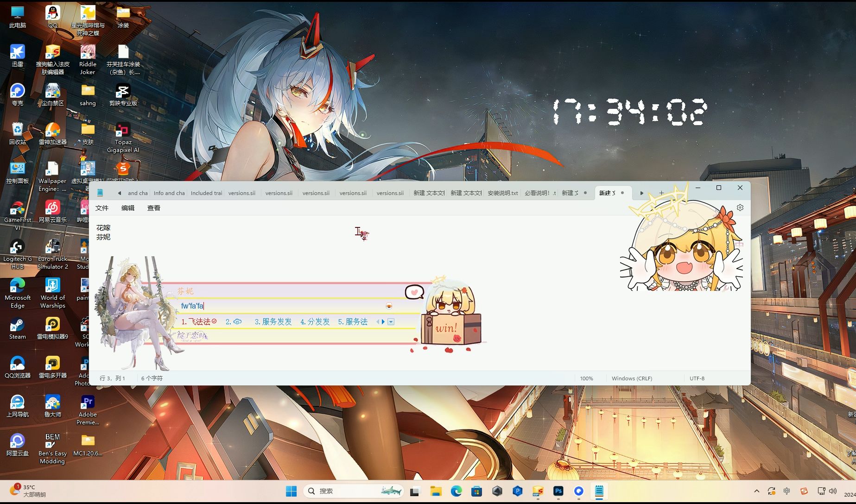Open Task View on the taskbar

[414, 491]
